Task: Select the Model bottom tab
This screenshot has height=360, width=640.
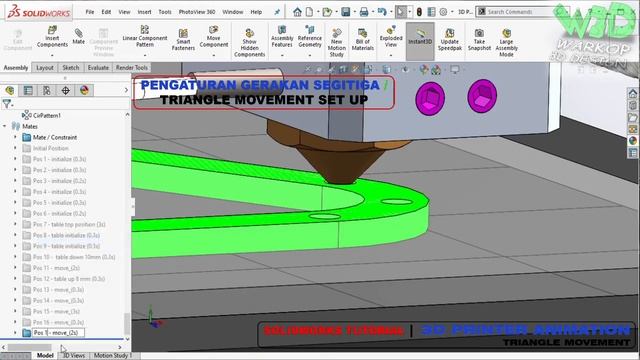Action: tap(45, 356)
